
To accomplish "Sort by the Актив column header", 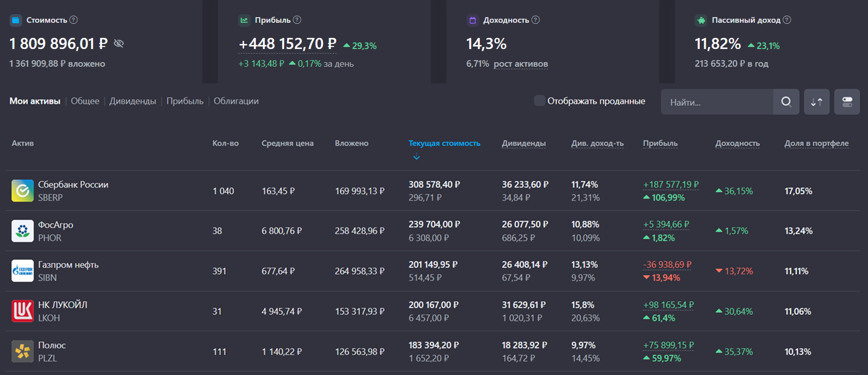I will 23,143.
